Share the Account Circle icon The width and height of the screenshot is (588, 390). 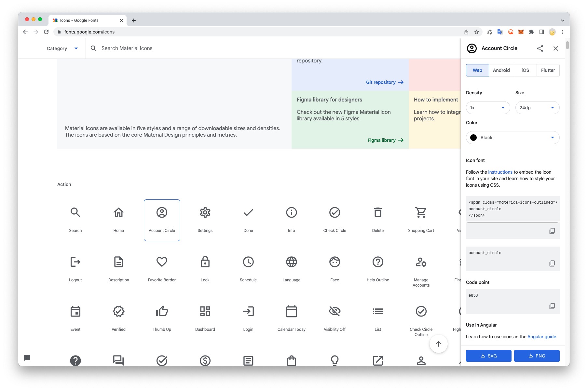coord(540,48)
